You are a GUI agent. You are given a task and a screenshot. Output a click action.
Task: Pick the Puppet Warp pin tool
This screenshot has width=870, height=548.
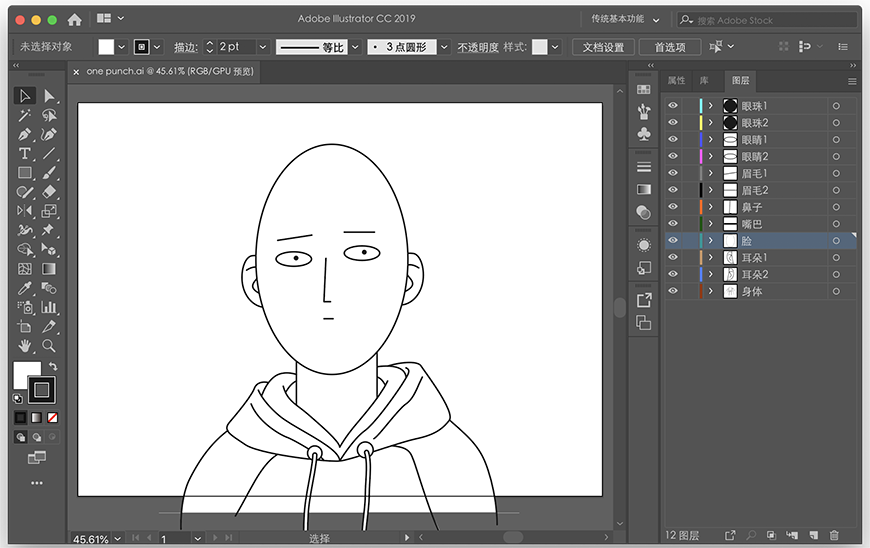[x=49, y=230]
